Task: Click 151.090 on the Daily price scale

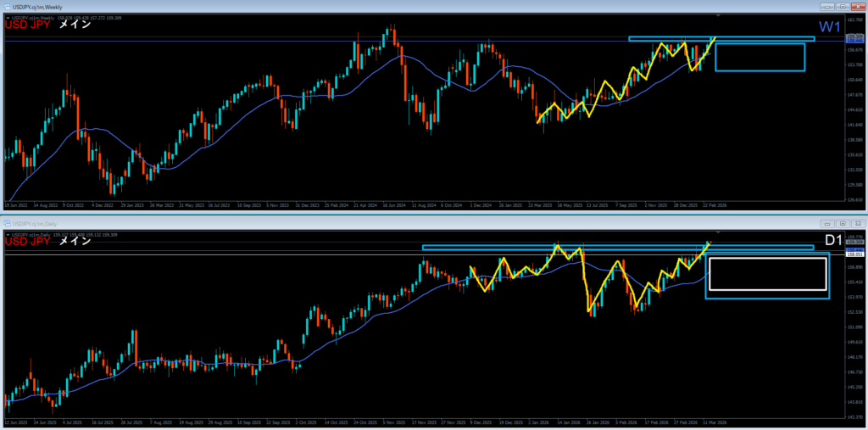Action: pyautogui.click(x=854, y=327)
